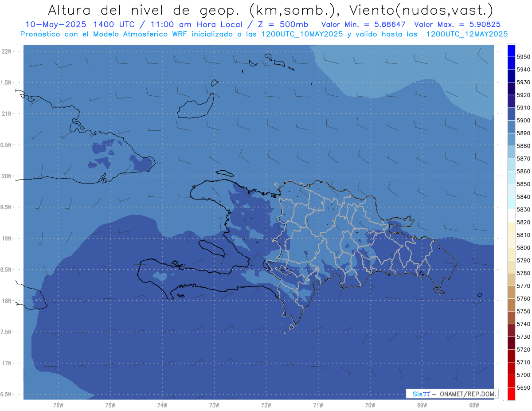Click the legend swatch between 5890 and 5880

tap(511, 140)
